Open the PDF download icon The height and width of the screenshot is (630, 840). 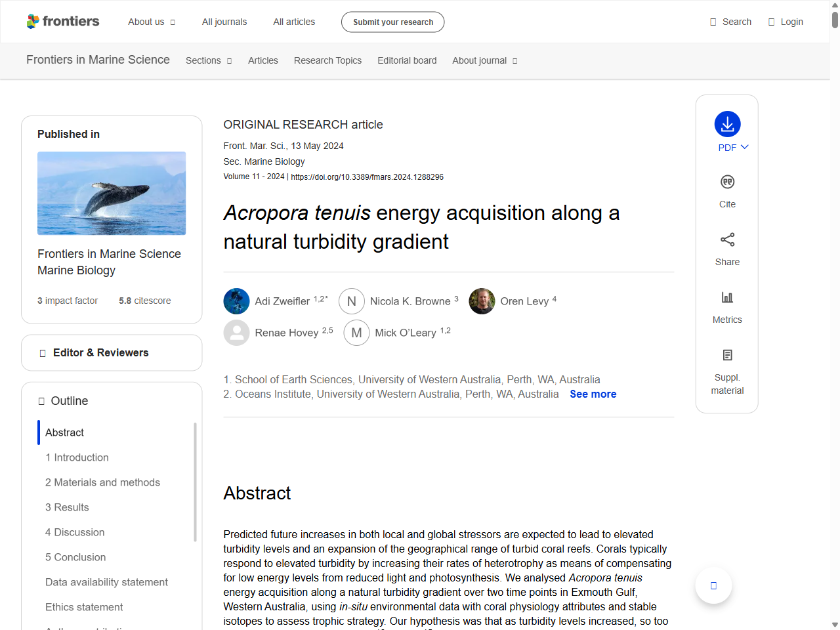[x=727, y=125]
